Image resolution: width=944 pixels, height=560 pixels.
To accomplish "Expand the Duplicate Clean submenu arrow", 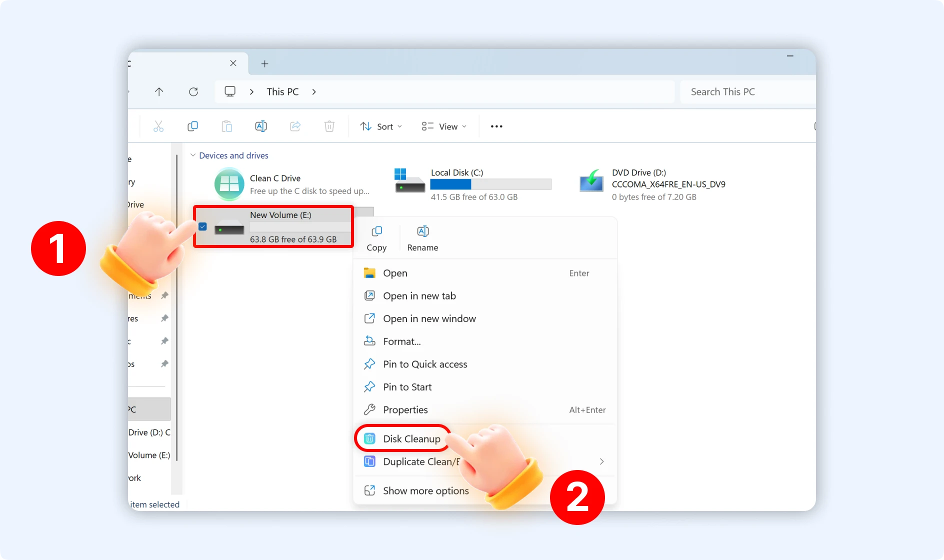I will [601, 461].
